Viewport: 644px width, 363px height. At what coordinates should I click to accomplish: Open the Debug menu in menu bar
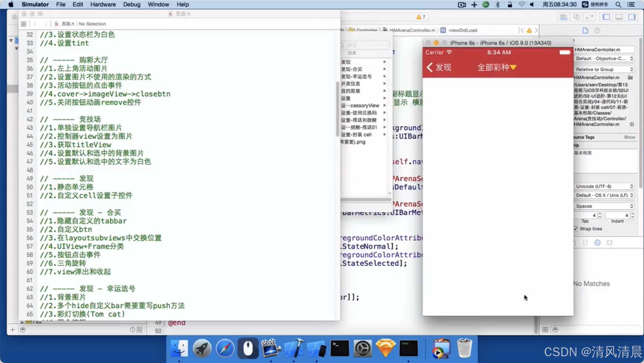pyautogui.click(x=132, y=5)
